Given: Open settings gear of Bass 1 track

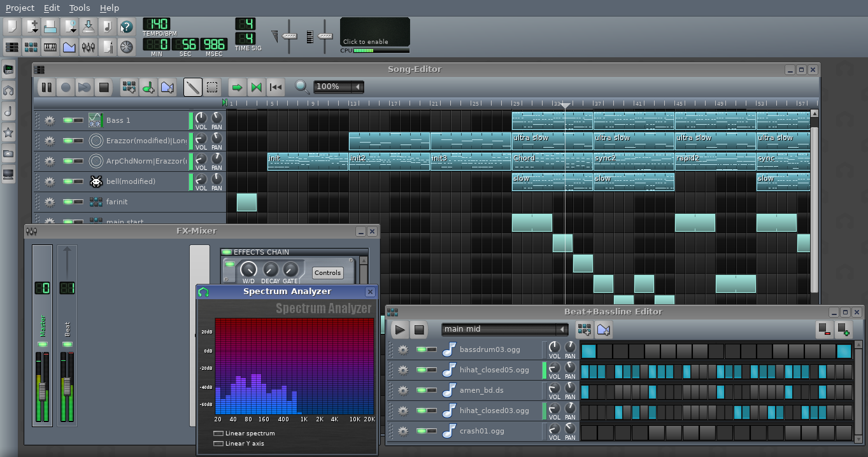Looking at the screenshot, I should tap(50, 120).
